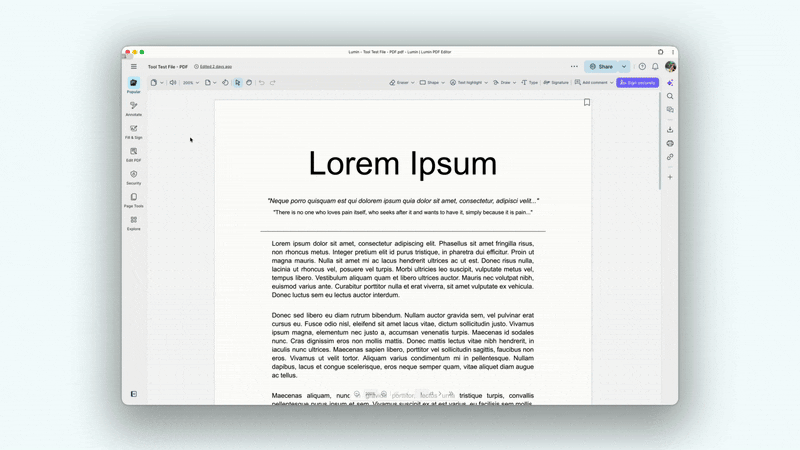Click the plus icon in right sidebar
The image size is (800, 450).
pyautogui.click(x=670, y=177)
